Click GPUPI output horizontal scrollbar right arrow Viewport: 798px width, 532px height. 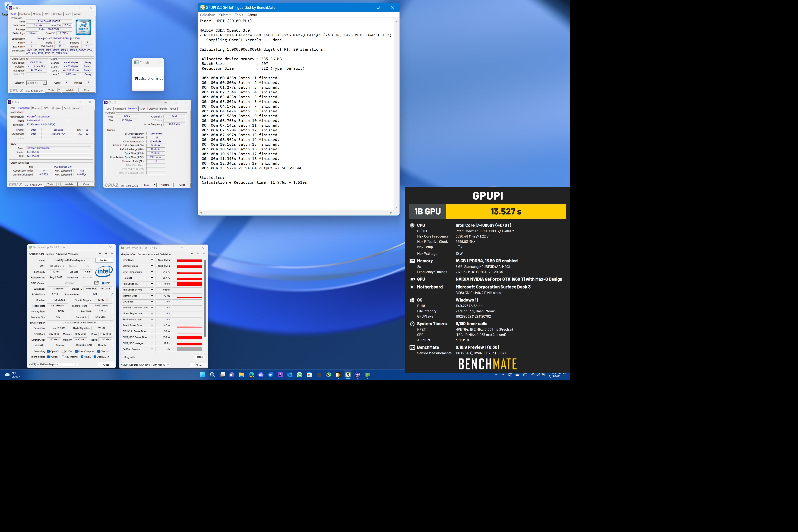[391, 213]
